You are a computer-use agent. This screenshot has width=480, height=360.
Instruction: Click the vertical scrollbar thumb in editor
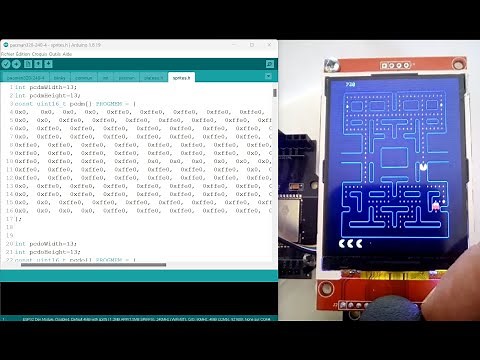tap(275, 93)
